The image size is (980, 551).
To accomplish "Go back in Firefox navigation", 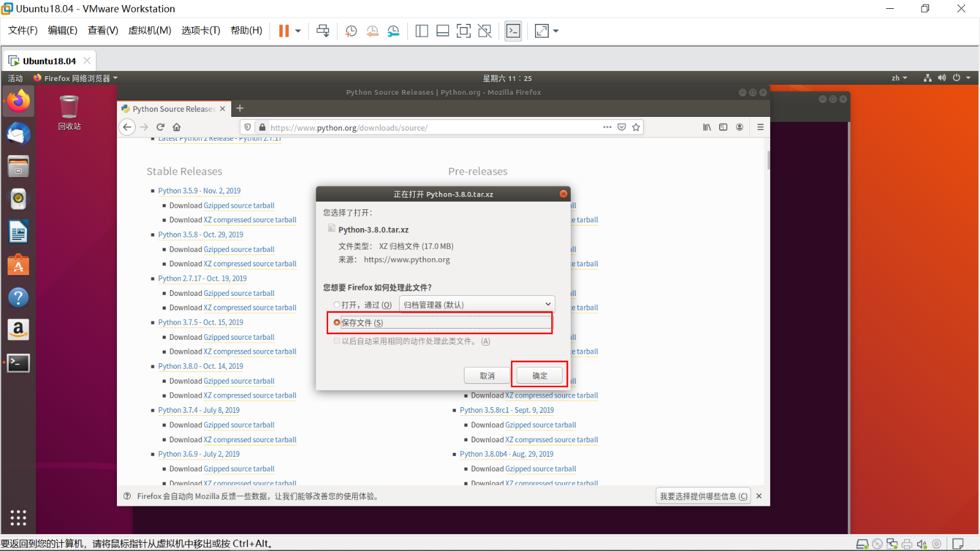I will pos(127,127).
